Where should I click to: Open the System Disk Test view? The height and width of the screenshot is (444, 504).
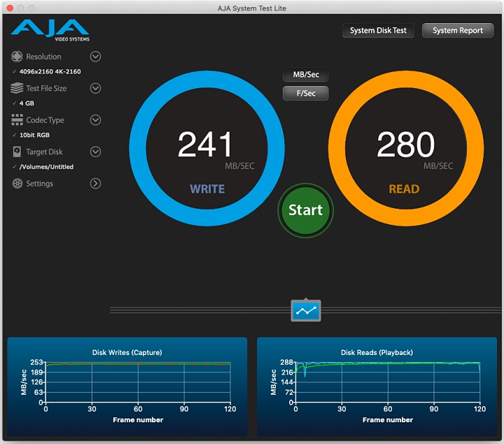pyautogui.click(x=378, y=31)
